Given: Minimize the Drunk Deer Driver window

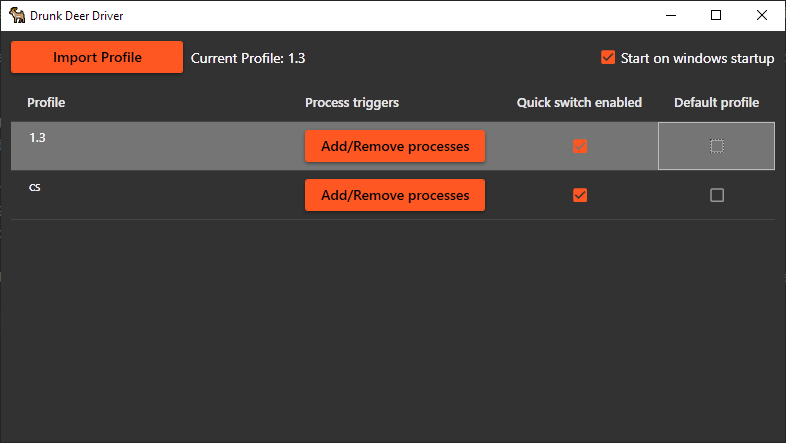Looking at the screenshot, I should point(671,16).
